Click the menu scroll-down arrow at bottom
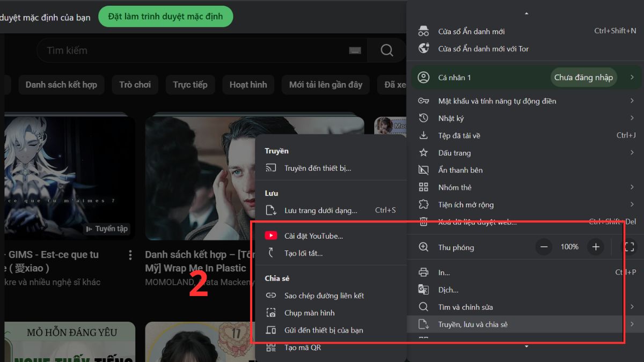The width and height of the screenshot is (644, 362). pyautogui.click(x=526, y=347)
